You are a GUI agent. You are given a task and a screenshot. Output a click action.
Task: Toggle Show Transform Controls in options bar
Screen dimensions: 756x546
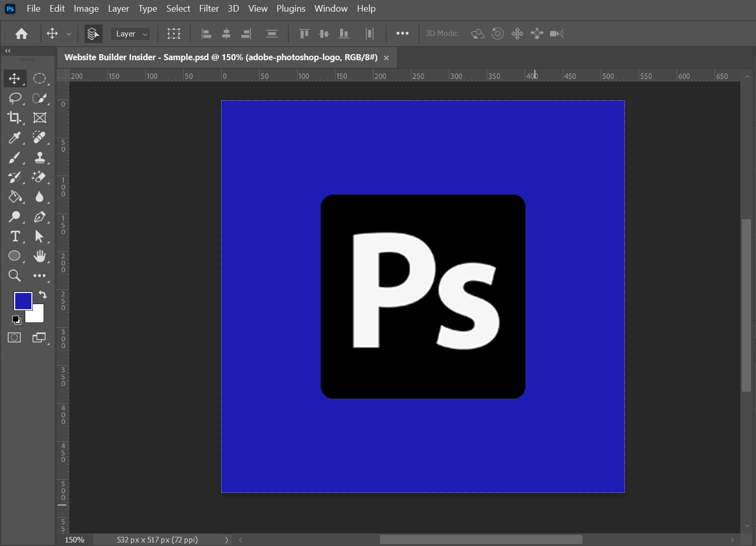[x=174, y=34]
